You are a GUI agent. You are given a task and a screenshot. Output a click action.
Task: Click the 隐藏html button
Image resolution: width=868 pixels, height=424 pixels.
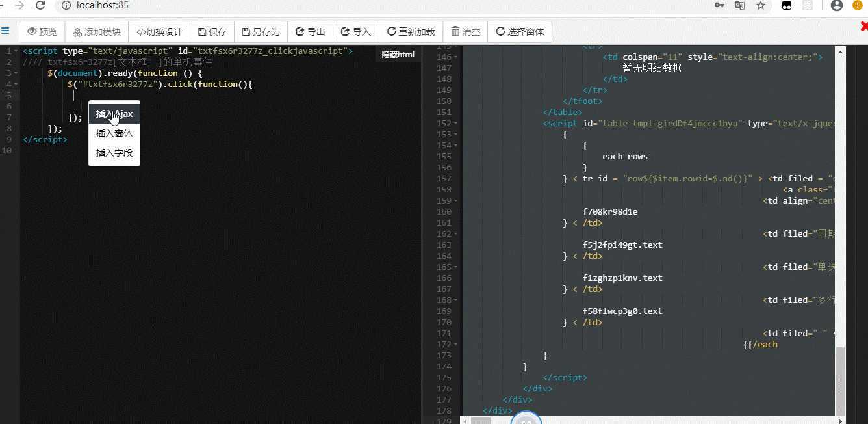click(x=398, y=55)
